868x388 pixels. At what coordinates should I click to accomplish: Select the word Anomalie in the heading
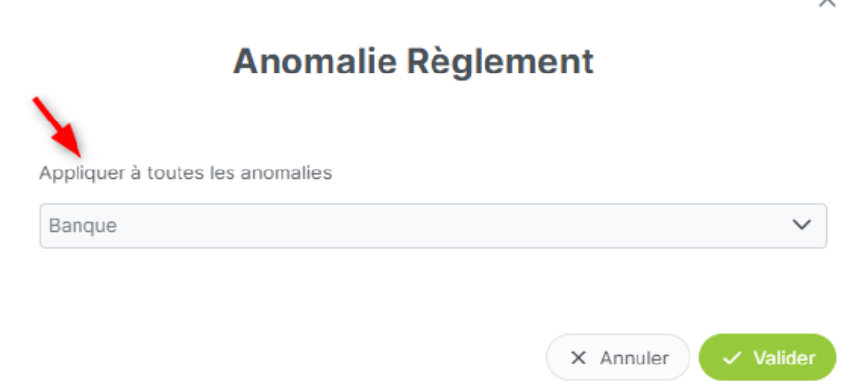(315, 62)
